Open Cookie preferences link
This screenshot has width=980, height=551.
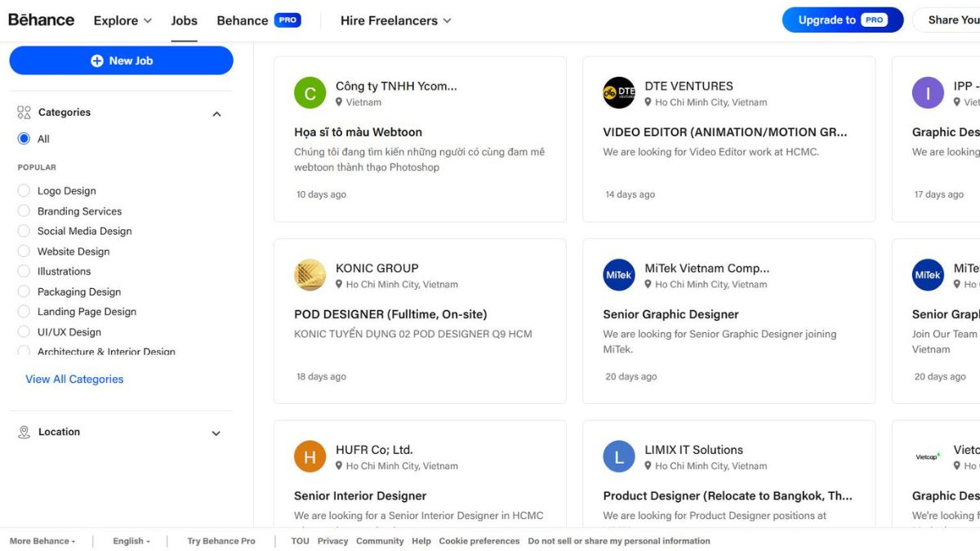click(479, 541)
